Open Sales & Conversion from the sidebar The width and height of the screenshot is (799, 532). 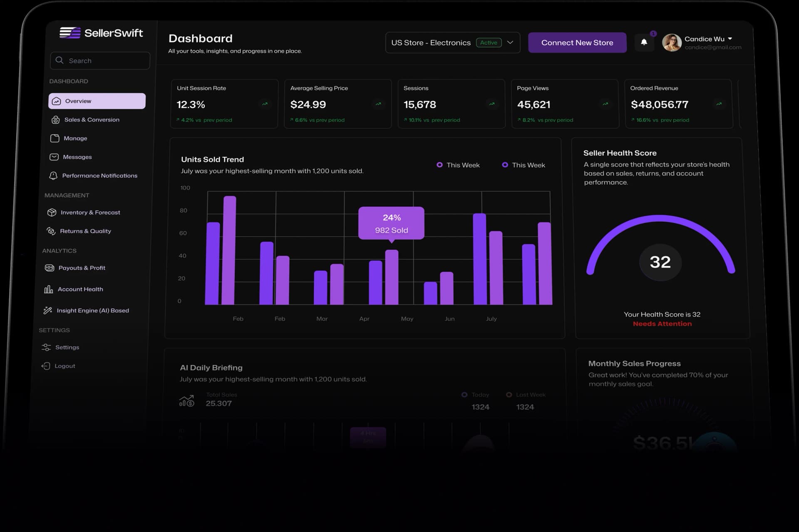(91, 119)
